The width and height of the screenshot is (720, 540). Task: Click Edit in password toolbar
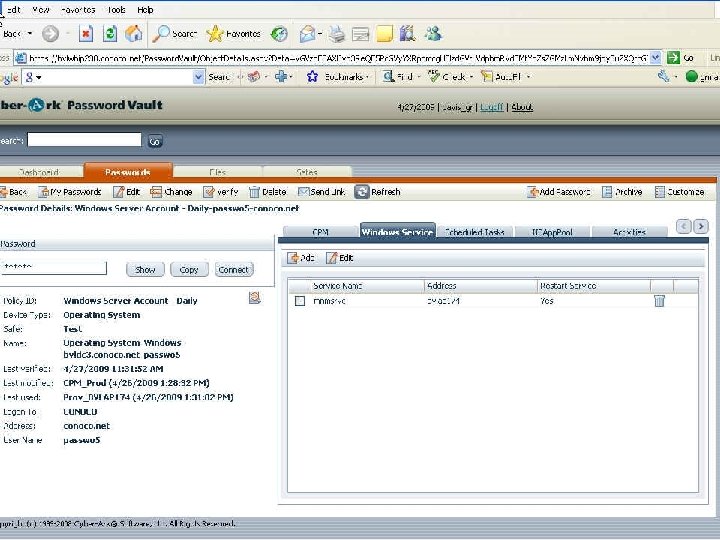pos(126,191)
